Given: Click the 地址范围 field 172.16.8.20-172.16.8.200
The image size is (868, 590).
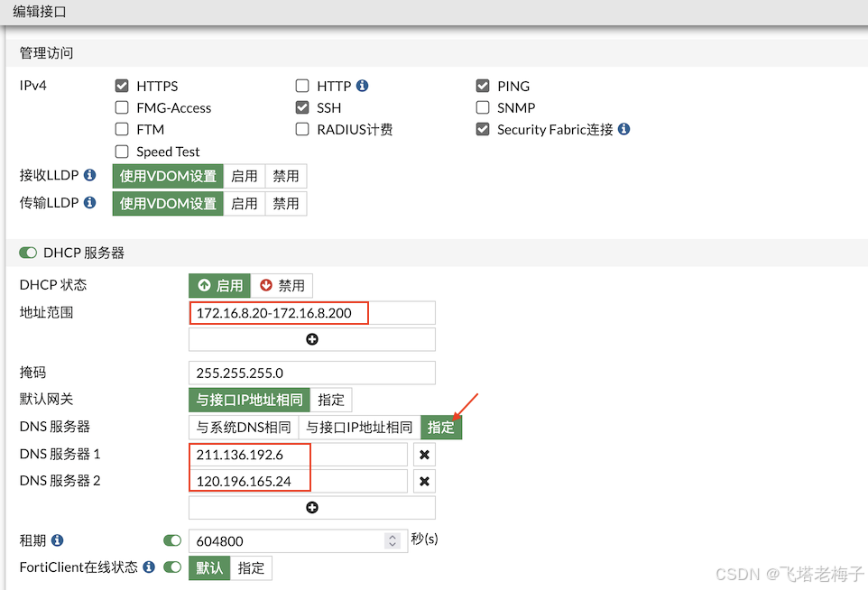Looking at the screenshot, I should 312,313.
